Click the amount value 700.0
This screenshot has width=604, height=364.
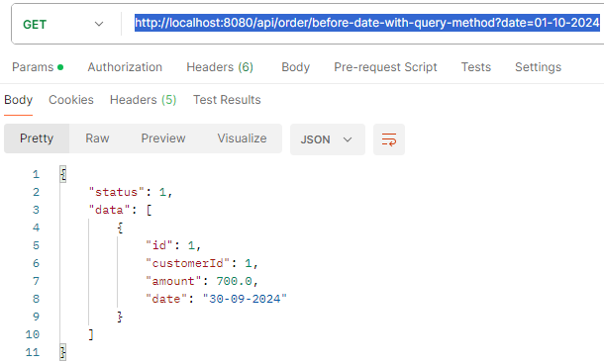pyautogui.click(x=234, y=281)
